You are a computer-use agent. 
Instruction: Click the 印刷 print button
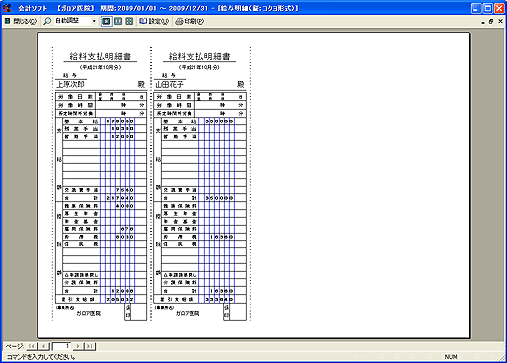tap(189, 21)
